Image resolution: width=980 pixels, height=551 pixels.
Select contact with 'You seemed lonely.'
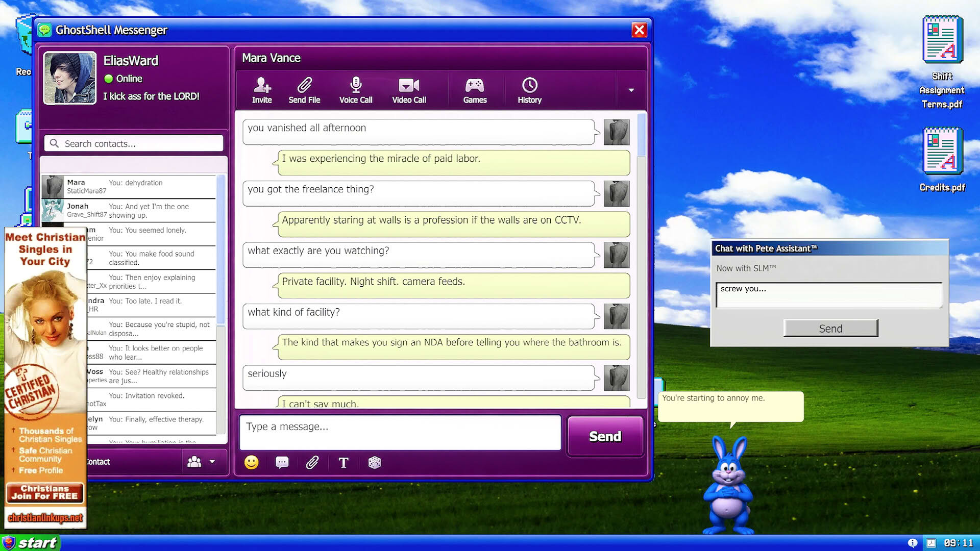click(151, 234)
